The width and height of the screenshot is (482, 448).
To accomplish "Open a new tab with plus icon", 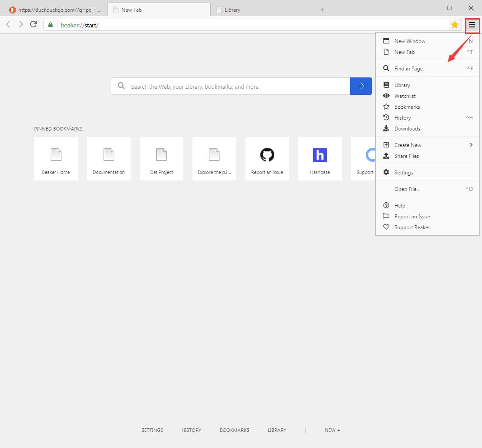I will tap(322, 10).
